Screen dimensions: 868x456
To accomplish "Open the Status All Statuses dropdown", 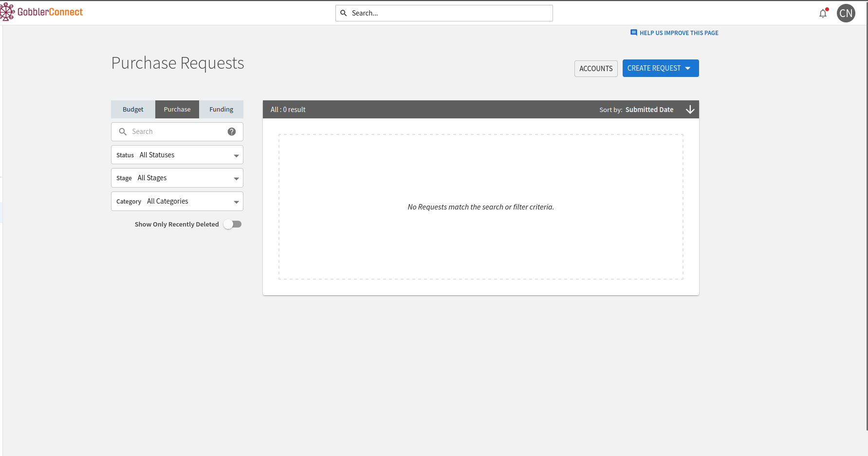I will point(177,155).
